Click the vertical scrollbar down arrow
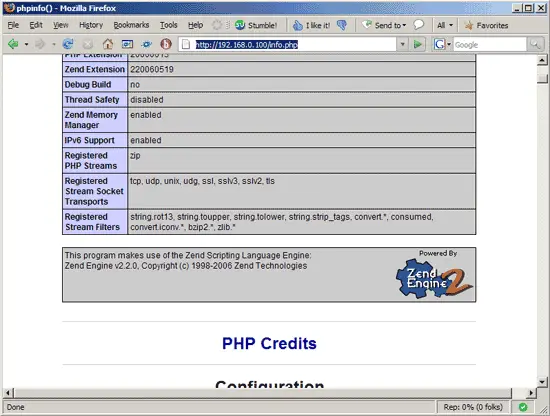Screen dimensions: 550x416 coord(542,381)
